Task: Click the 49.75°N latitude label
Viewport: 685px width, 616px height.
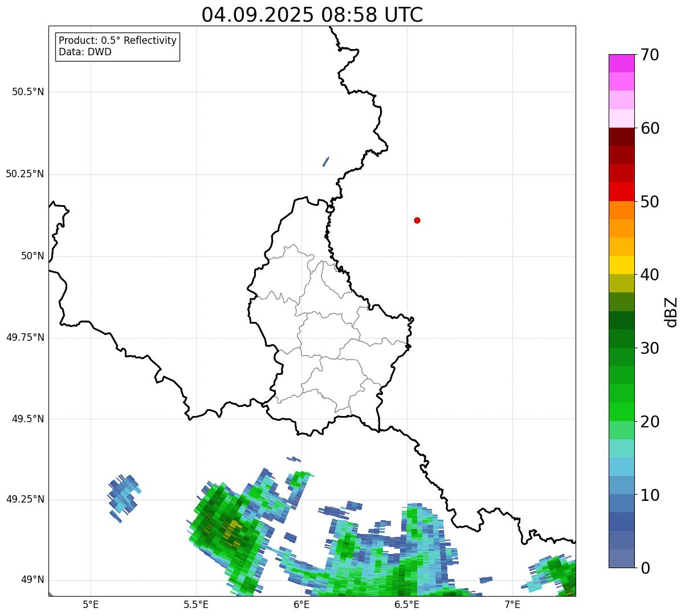Action: (25, 337)
